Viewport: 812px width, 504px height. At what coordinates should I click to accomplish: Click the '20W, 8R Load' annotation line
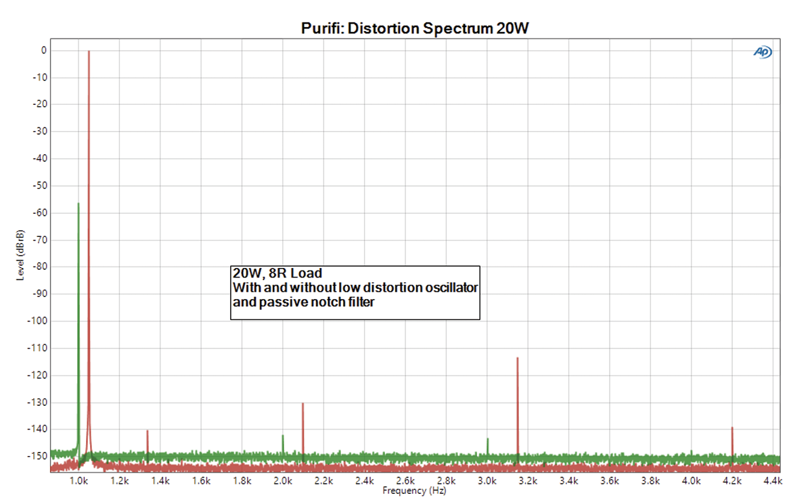[x=277, y=274]
